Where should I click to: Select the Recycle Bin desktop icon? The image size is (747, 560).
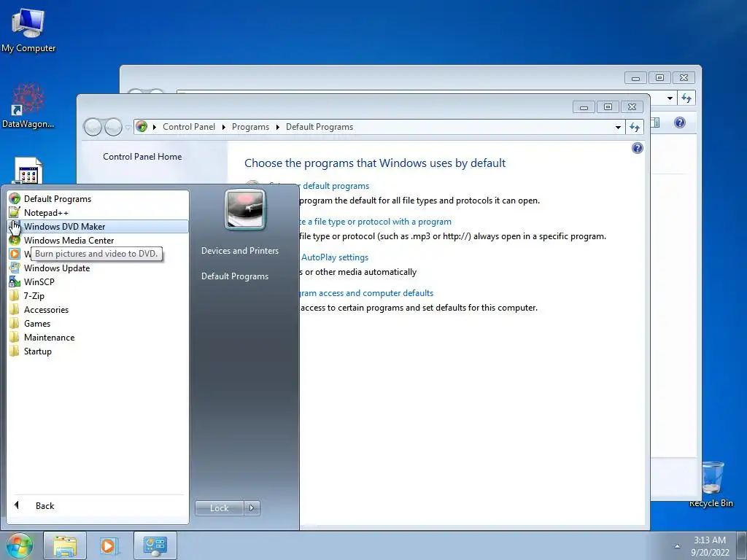(711, 483)
